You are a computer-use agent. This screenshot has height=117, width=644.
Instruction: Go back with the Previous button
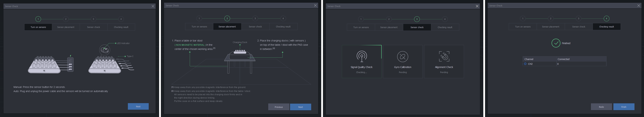tap(278, 107)
